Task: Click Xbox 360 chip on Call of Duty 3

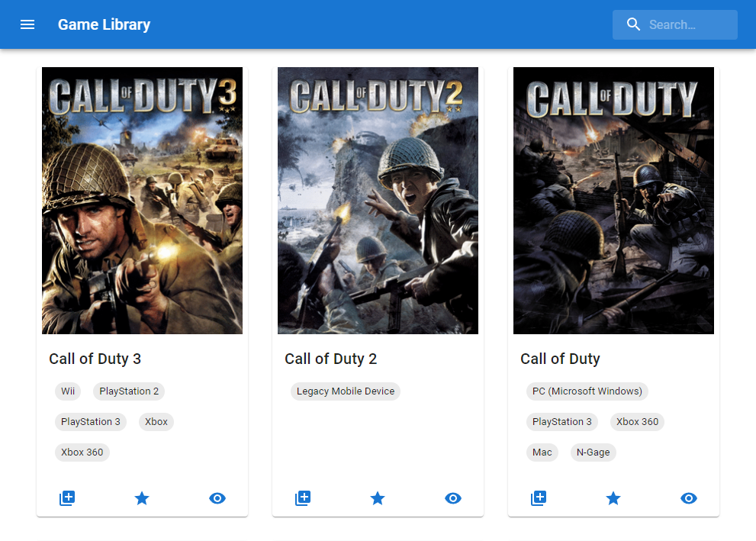Action: [x=82, y=452]
